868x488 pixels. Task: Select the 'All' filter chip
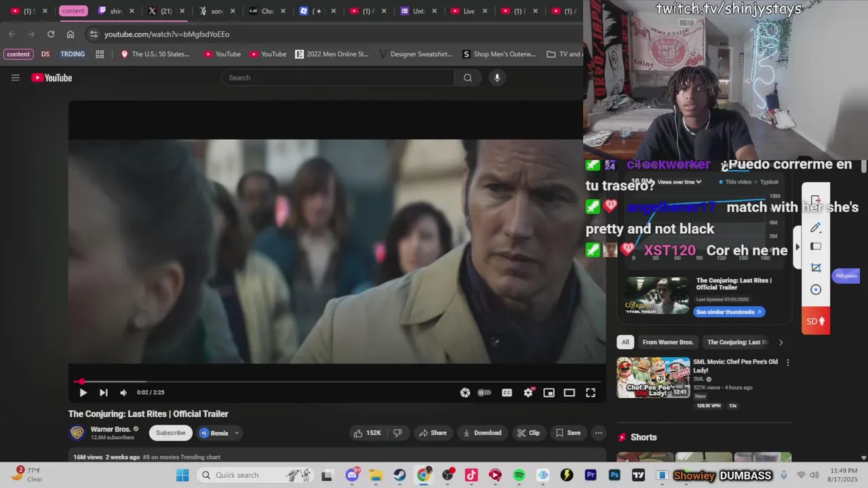(x=625, y=342)
